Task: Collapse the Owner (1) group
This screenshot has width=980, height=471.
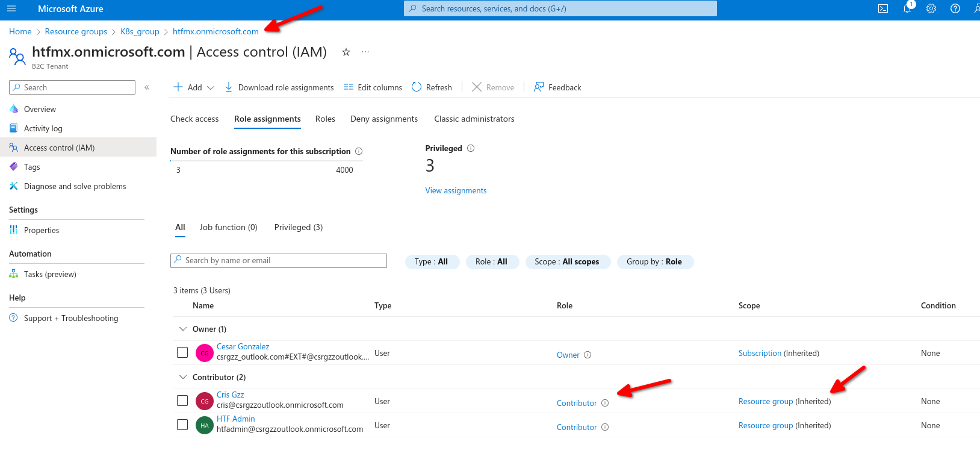Action: point(183,329)
